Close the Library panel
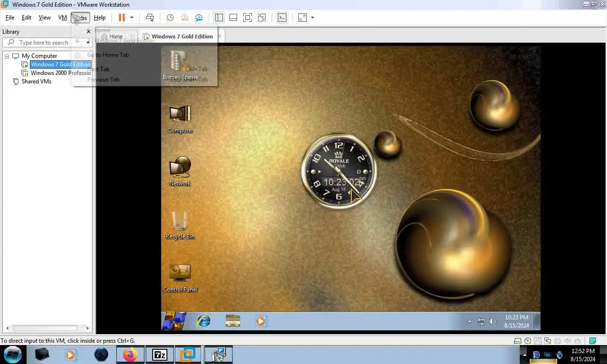The image size is (607, 364). pyautogui.click(x=88, y=31)
